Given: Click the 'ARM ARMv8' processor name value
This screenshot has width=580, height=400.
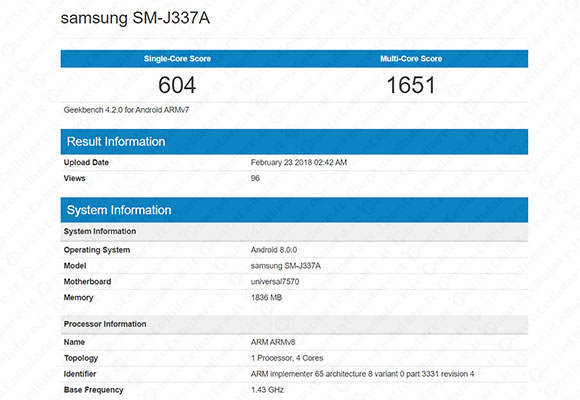Looking at the screenshot, I should coord(273,342).
